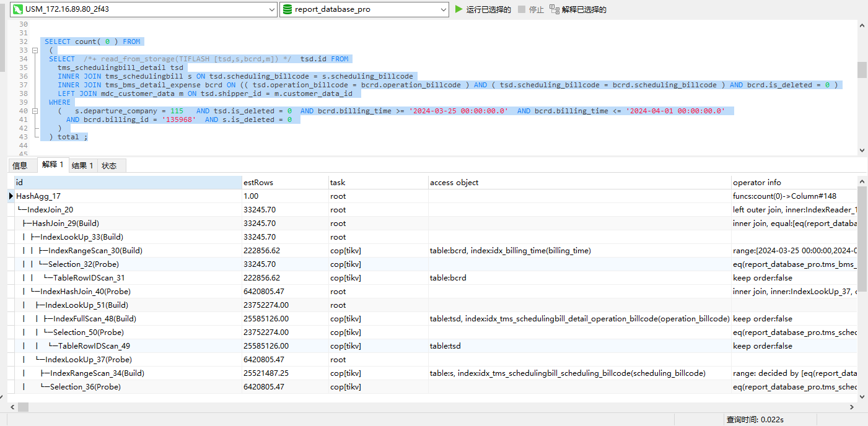
Task: Open the 状态 tab
Action: (109, 165)
